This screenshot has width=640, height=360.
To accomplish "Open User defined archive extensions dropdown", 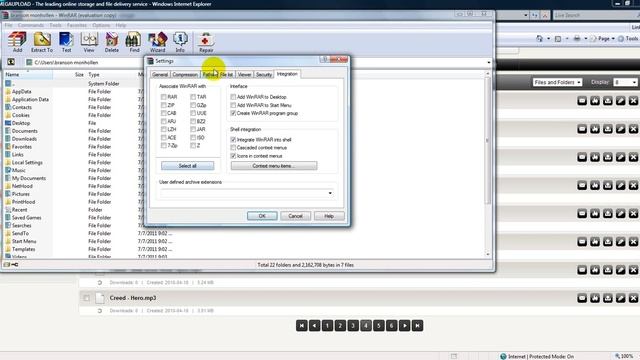I will (330, 193).
